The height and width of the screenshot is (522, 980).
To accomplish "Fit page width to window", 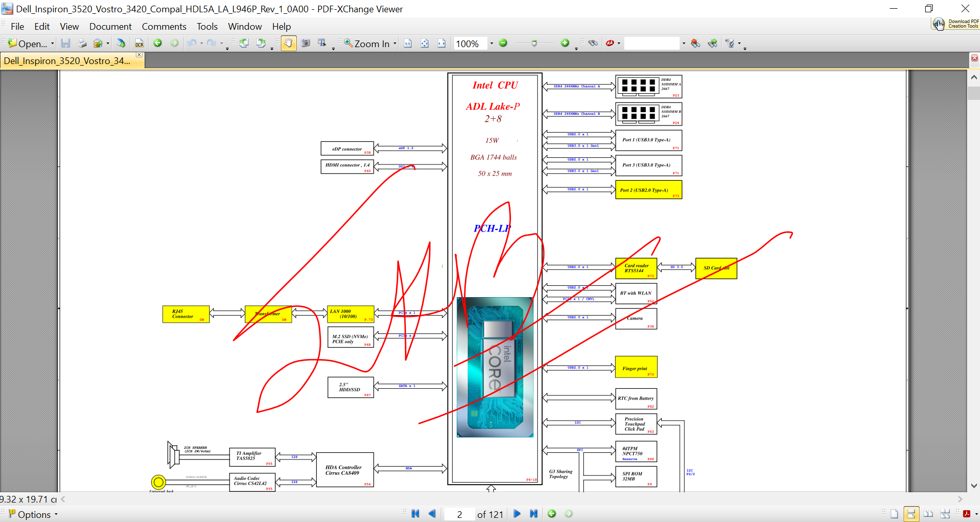I will [x=442, y=44].
